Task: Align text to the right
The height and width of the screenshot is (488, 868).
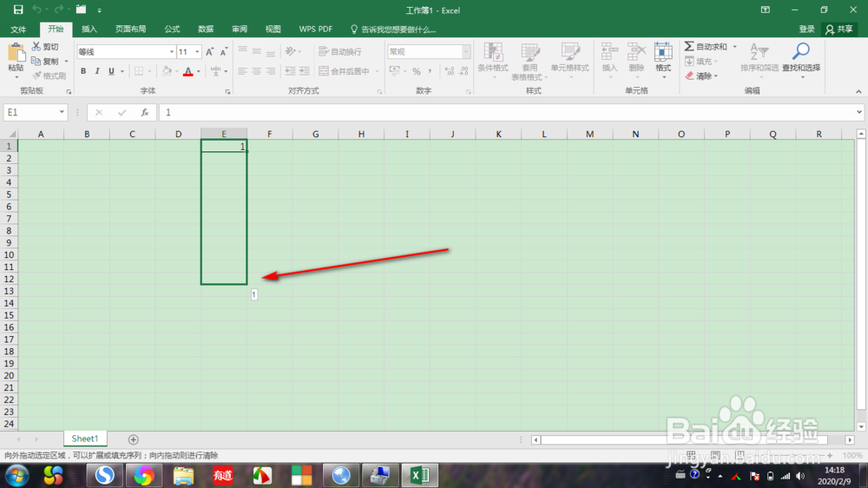Action: [271, 71]
